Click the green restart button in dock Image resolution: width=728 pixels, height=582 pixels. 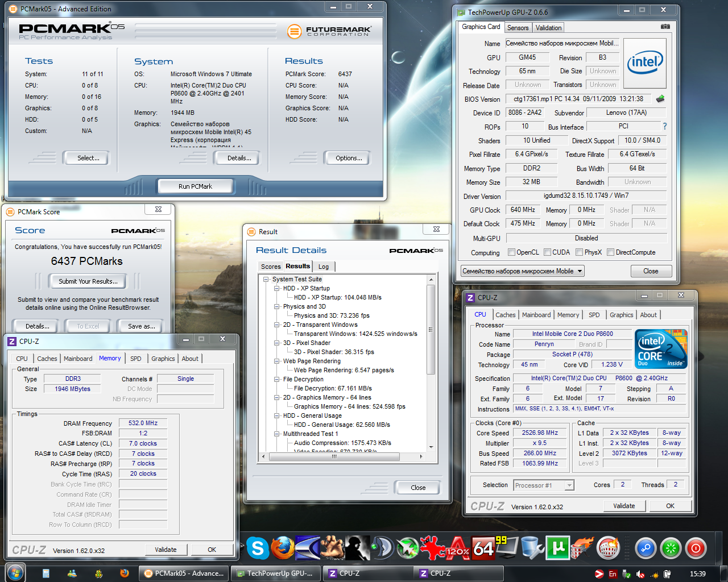click(671, 548)
